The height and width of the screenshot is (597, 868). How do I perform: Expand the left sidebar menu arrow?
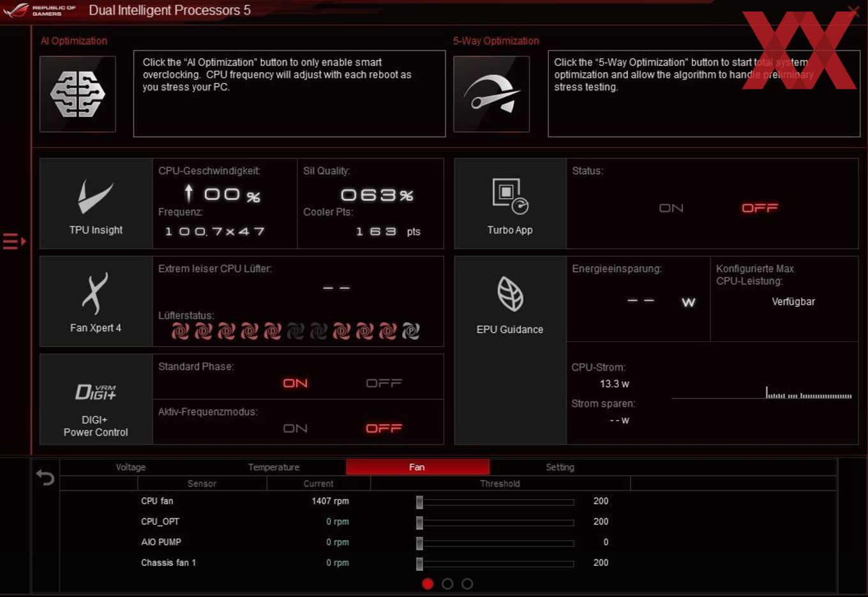pyautogui.click(x=14, y=241)
